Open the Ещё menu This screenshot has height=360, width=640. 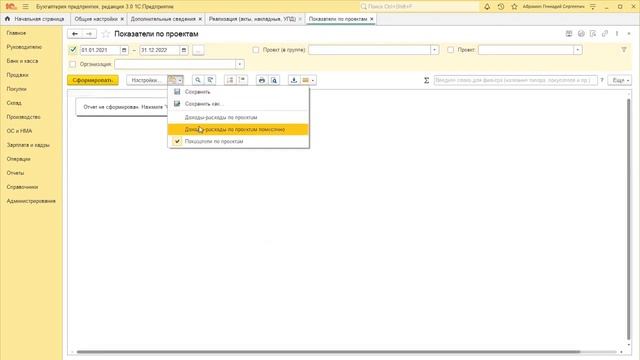pos(620,80)
